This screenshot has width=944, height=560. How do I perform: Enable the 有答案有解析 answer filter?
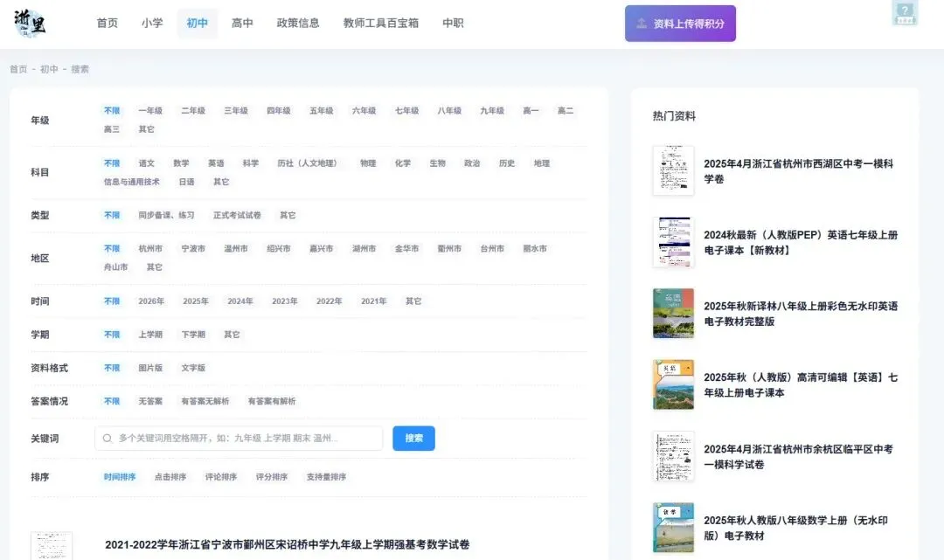tap(272, 402)
